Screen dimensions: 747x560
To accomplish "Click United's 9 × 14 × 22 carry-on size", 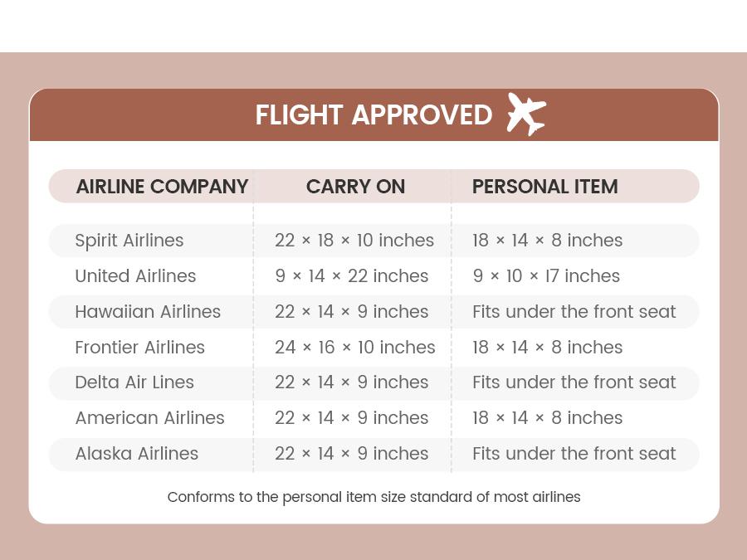I will tap(352, 276).
